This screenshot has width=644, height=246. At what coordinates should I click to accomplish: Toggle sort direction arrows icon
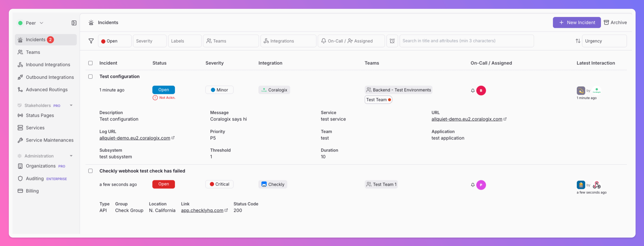[x=578, y=41]
